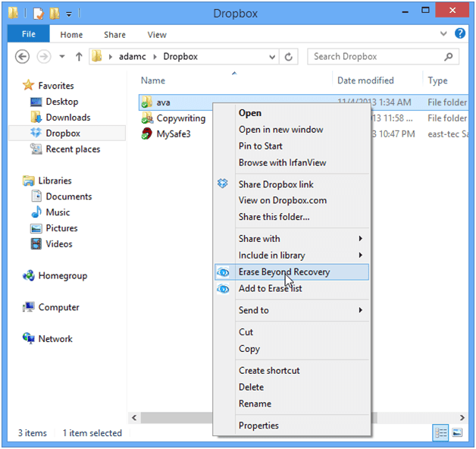
Task: Click the Erase Beyond Recovery eye icon
Action: tap(223, 272)
